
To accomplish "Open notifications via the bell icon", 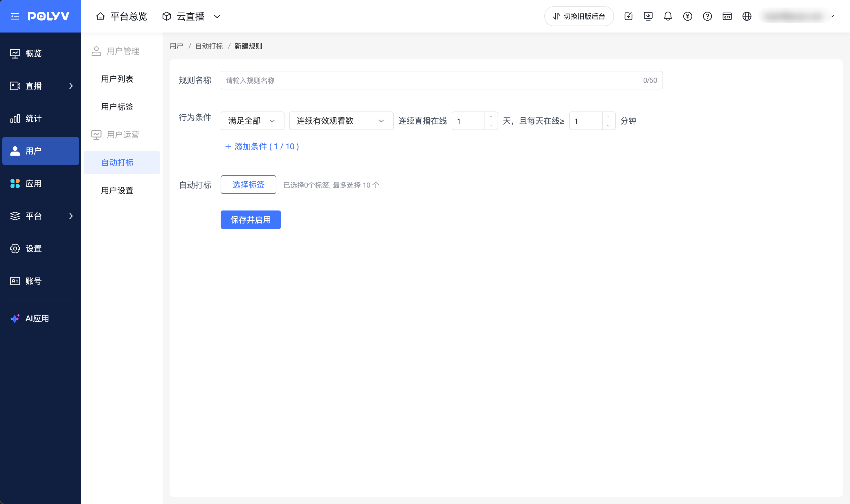I will [x=668, y=16].
